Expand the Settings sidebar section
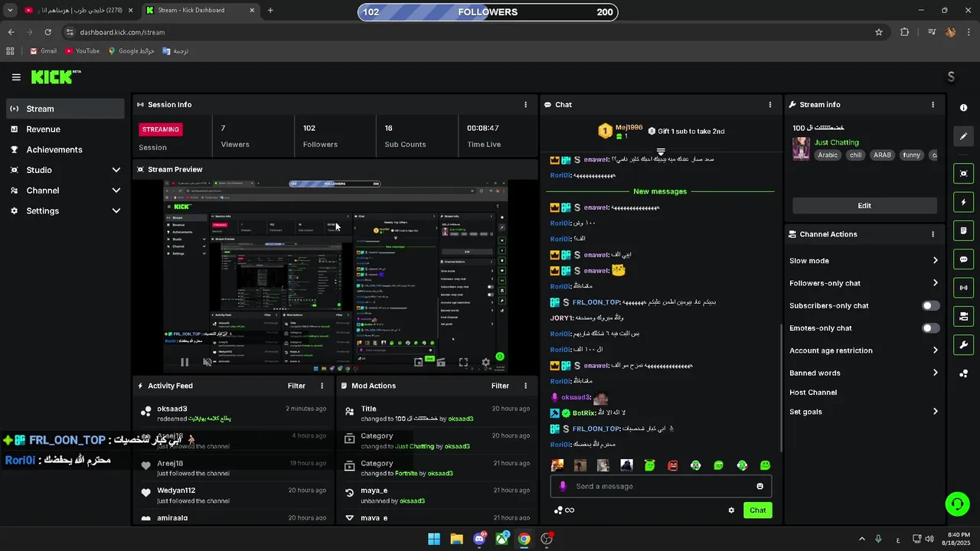The height and width of the screenshot is (551, 980). coord(65,211)
